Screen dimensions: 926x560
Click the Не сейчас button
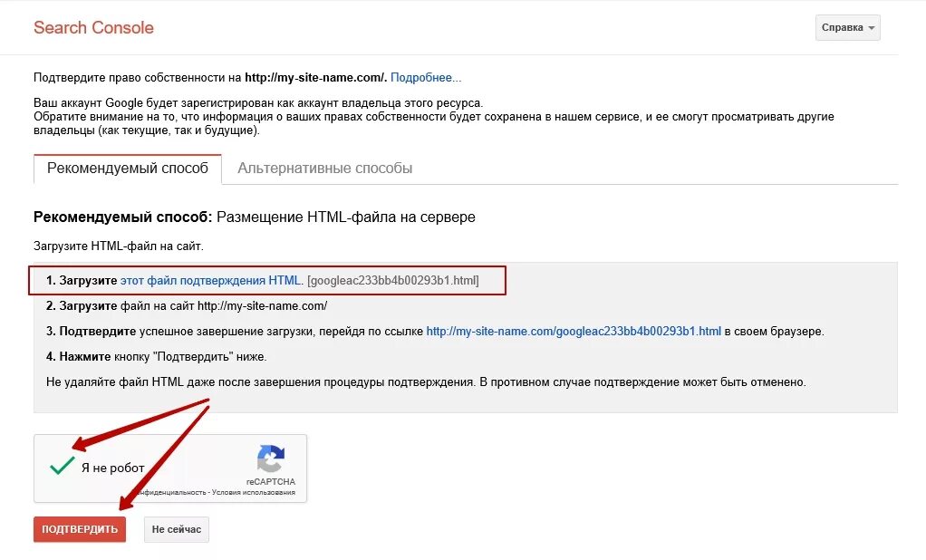click(176, 529)
